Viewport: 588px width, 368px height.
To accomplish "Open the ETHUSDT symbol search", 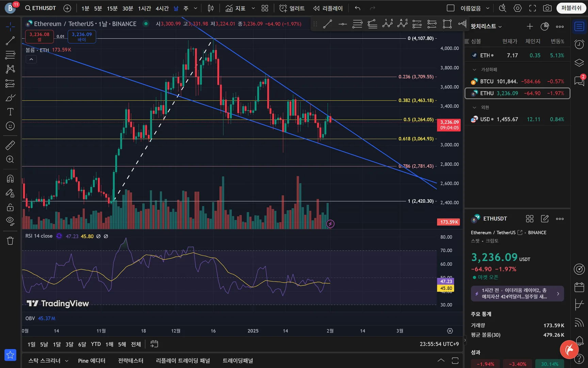I will pyautogui.click(x=40, y=8).
